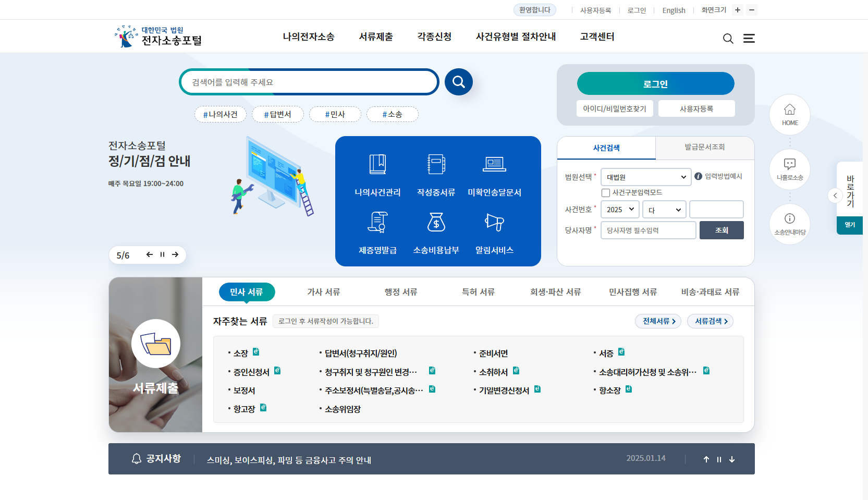
Task: Pause the banner slideshow next to 5/6
Action: (x=162, y=254)
